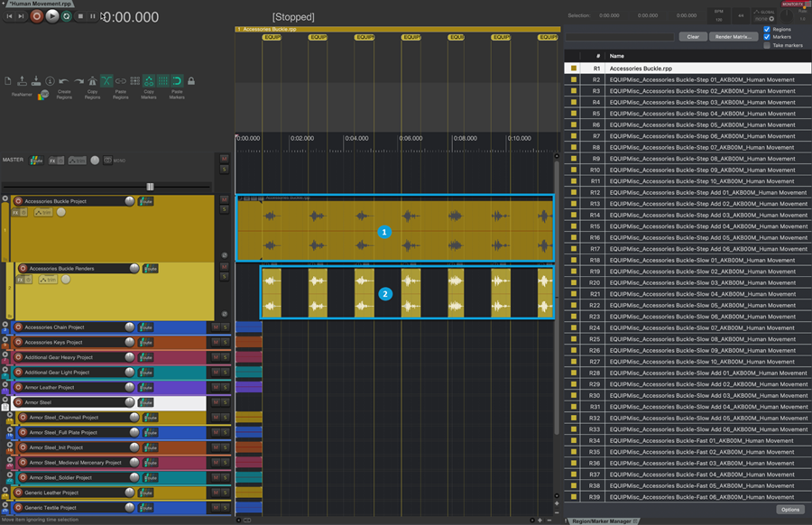Toggle the Paste Markers magnet snap icon
The width and height of the screenshot is (812, 525).
[x=177, y=81]
